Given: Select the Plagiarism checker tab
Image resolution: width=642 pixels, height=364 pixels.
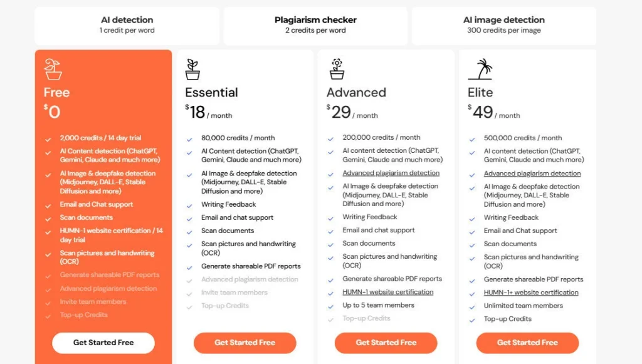Looking at the screenshot, I should click(x=315, y=25).
